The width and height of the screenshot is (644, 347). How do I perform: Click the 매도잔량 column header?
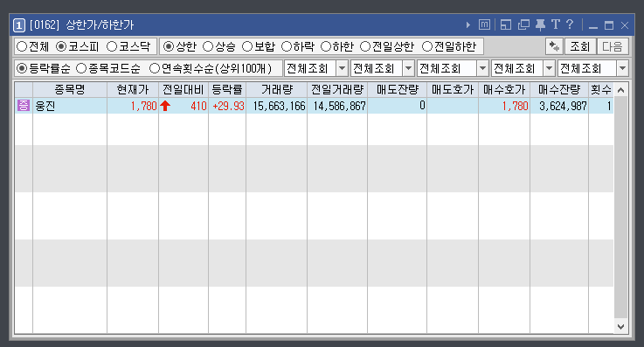click(x=398, y=89)
